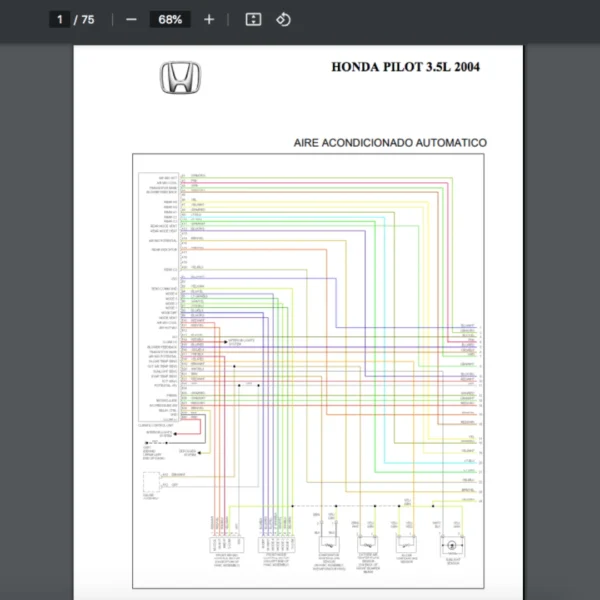Viewport: 600px width, 600px height.
Task: Click the 68% zoom level field
Action: [170, 20]
